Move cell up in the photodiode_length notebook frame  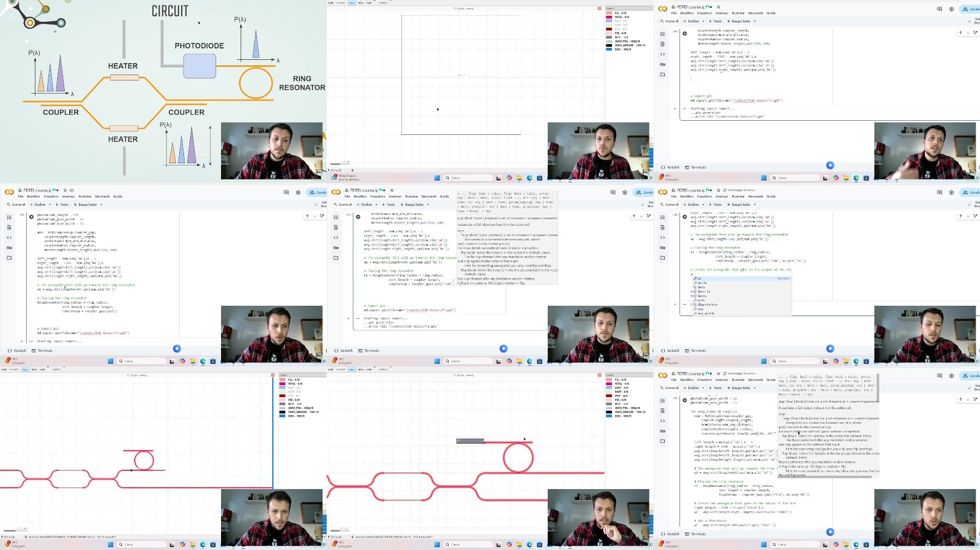tap(307, 216)
